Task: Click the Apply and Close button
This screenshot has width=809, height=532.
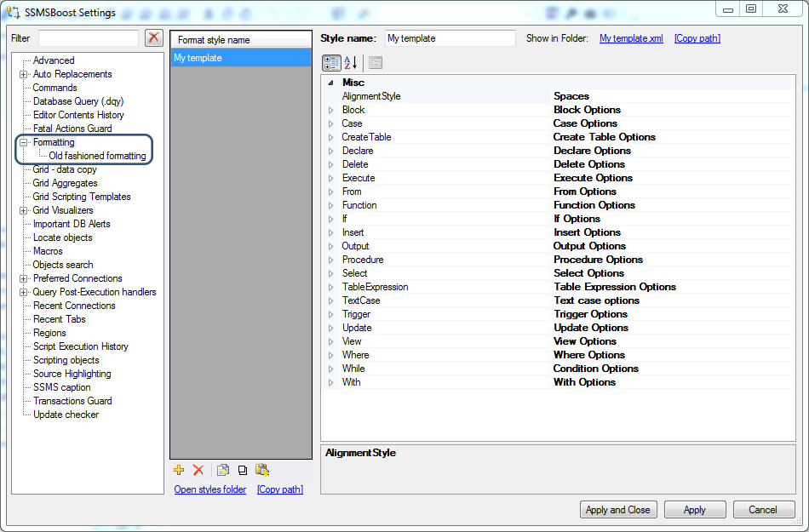Action: click(x=618, y=509)
